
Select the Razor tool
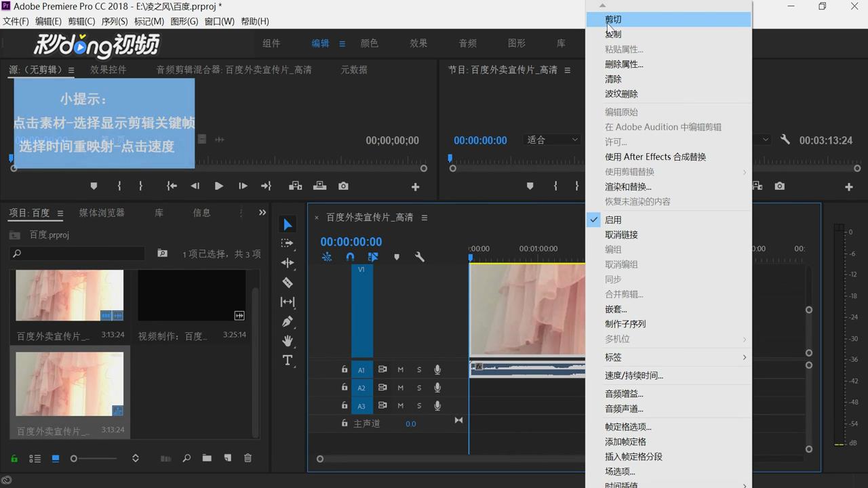(x=288, y=283)
